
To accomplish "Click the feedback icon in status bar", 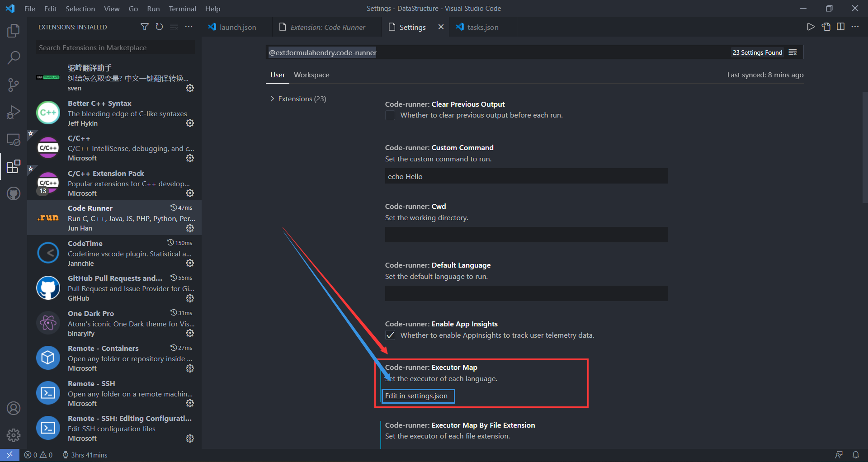I will point(839,455).
